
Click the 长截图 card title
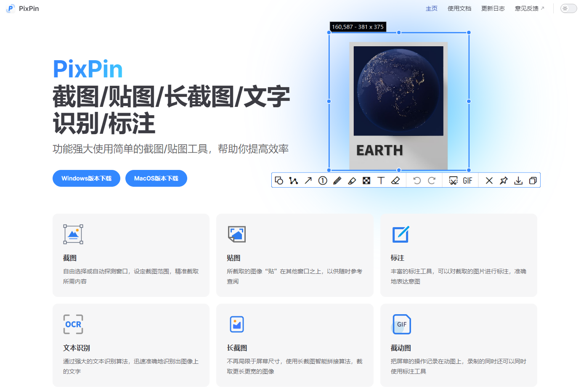coord(237,348)
